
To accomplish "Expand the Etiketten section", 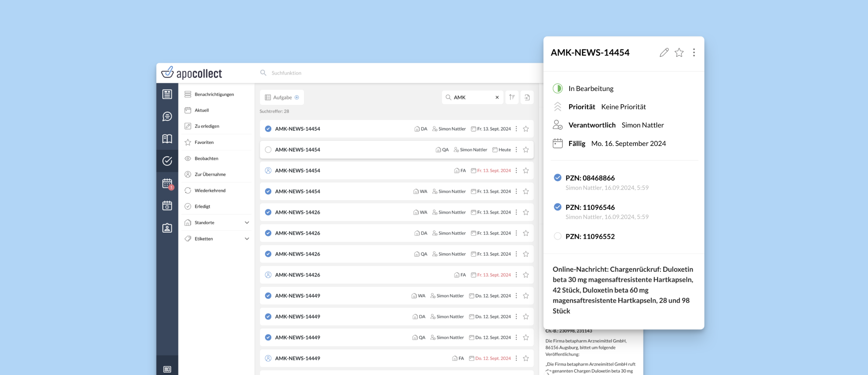I will pos(247,239).
